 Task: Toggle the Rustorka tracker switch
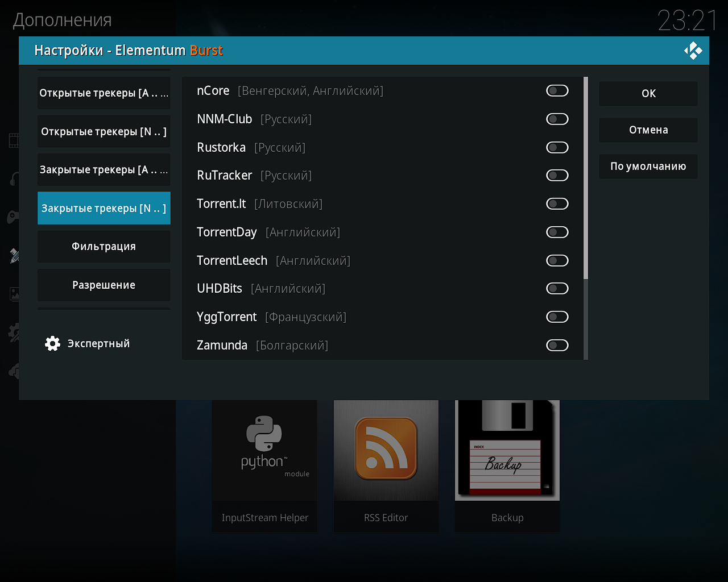(x=557, y=147)
